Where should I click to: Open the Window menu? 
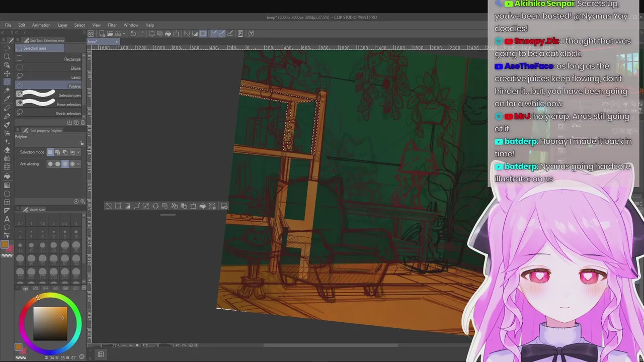tap(131, 25)
